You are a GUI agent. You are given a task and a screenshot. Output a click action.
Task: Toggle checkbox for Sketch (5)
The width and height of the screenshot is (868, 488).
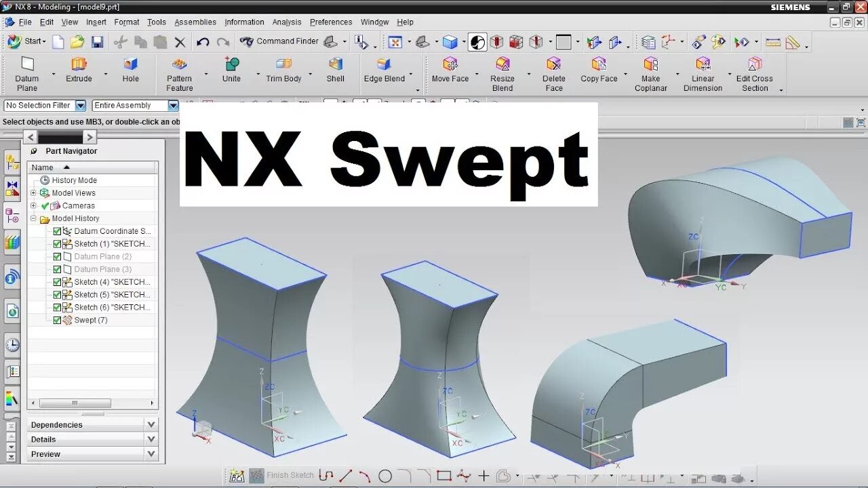coord(57,295)
